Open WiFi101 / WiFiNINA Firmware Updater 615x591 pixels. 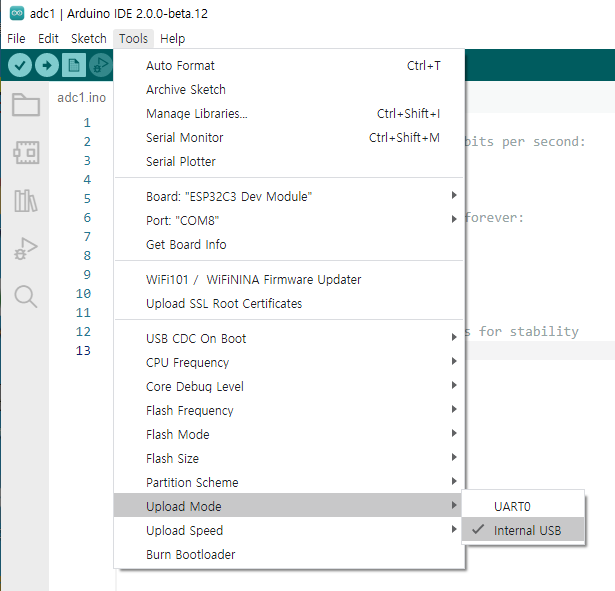pyautogui.click(x=289, y=279)
